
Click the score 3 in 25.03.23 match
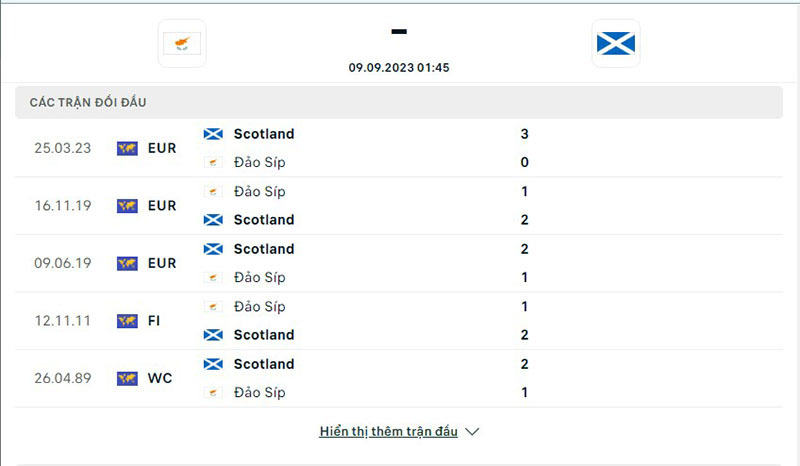(x=525, y=134)
